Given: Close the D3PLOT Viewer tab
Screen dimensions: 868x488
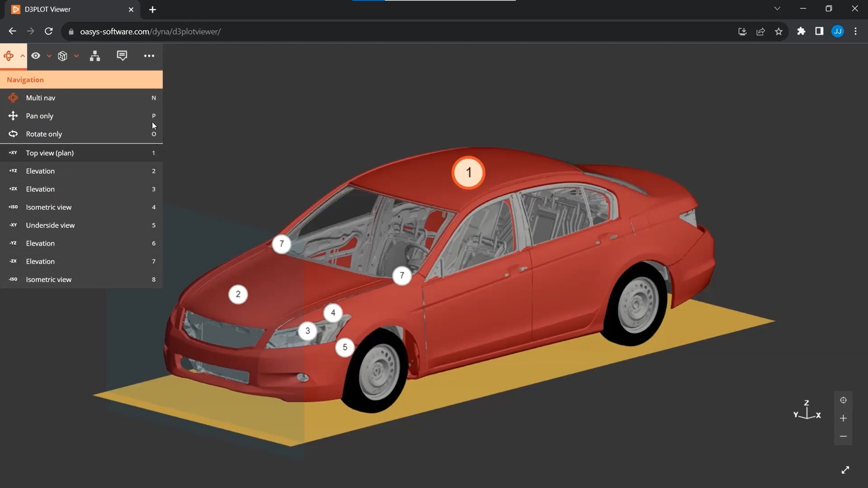Looking at the screenshot, I should click(131, 9).
